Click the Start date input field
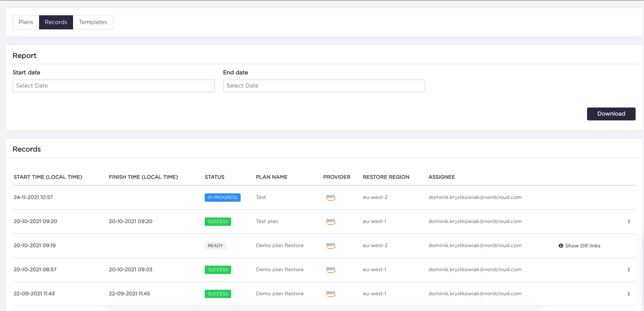Viewport: 644px width, 311px height. pyautogui.click(x=114, y=86)
